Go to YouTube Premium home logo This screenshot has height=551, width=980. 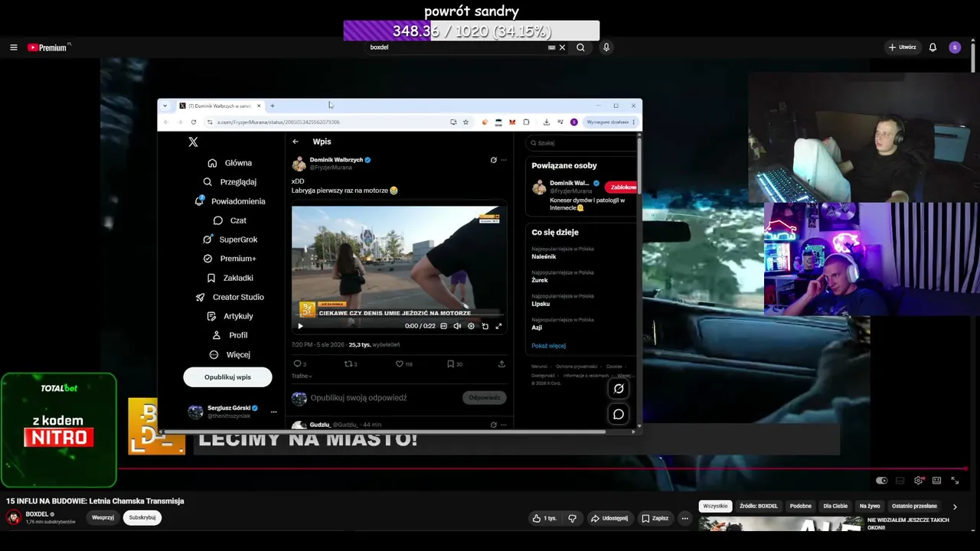tap(49, 47)
